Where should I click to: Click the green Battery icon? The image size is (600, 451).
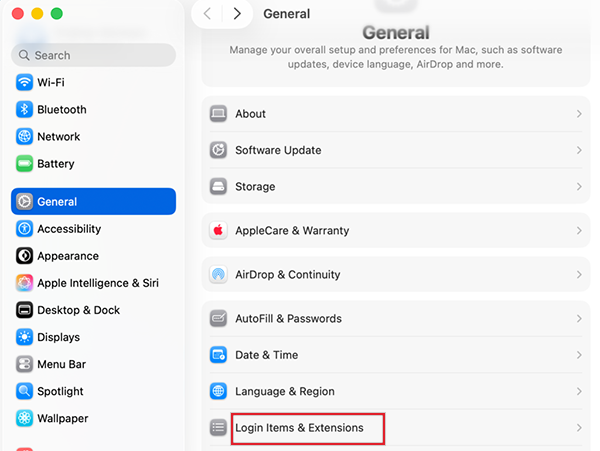[24, 164]
